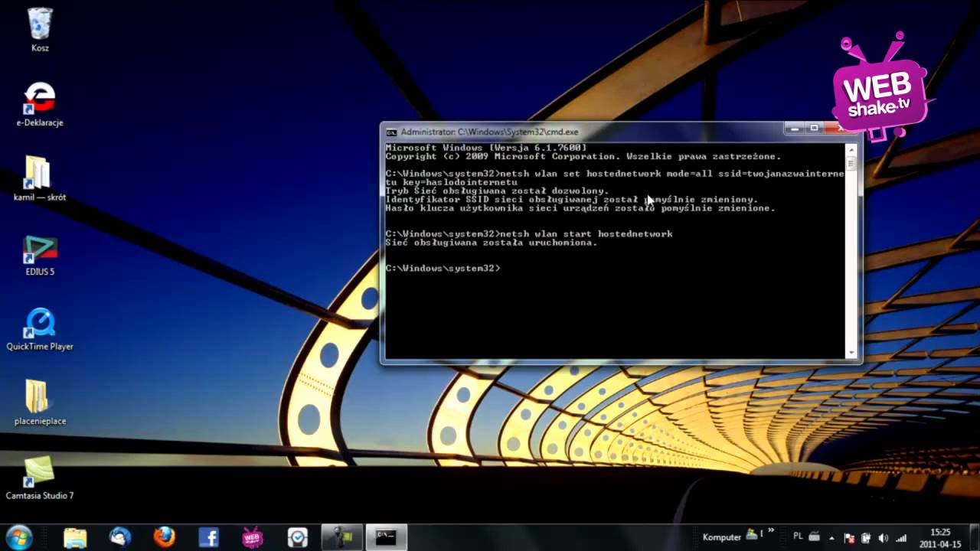Open the volume speaker tray icon
Screen dimensions: 980x551
pos(884,538)
